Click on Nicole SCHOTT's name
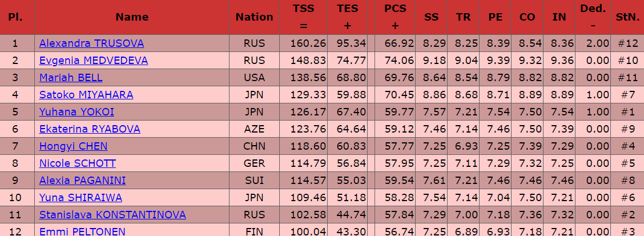 point(77,163)
